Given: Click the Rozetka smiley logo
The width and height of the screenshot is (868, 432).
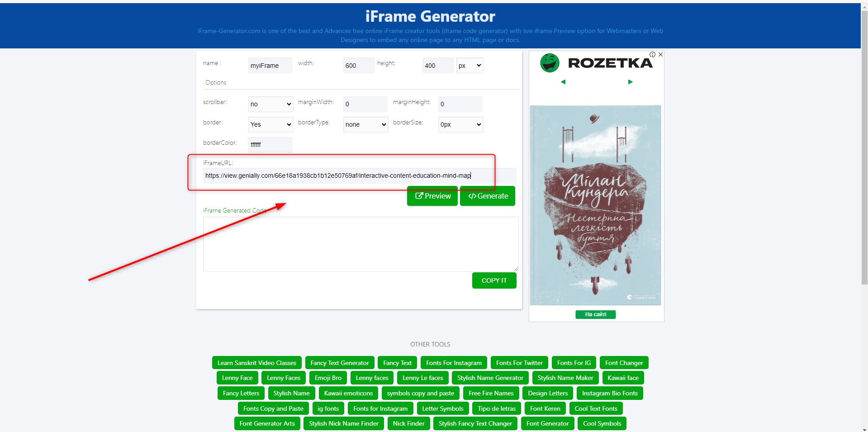Looking at the screenshot, I should click(550, 63).
